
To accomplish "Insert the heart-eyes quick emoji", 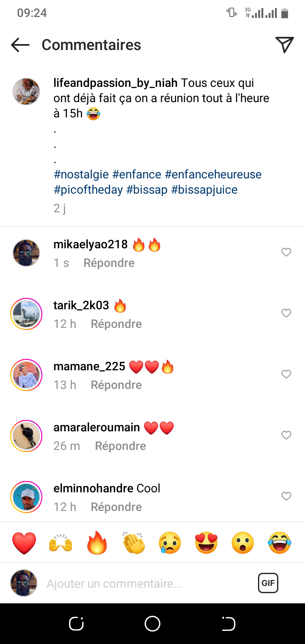I will tap(206, 543).
